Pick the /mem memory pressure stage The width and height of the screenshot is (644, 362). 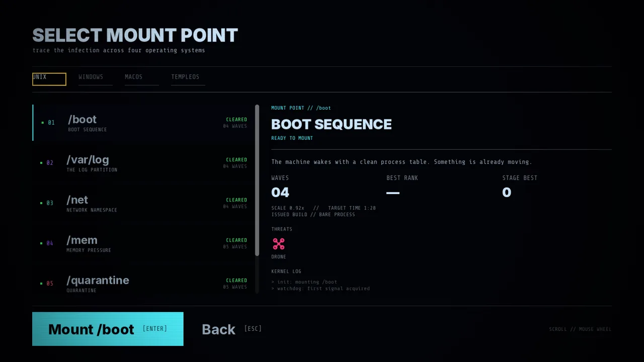click(x=143, y=243)
